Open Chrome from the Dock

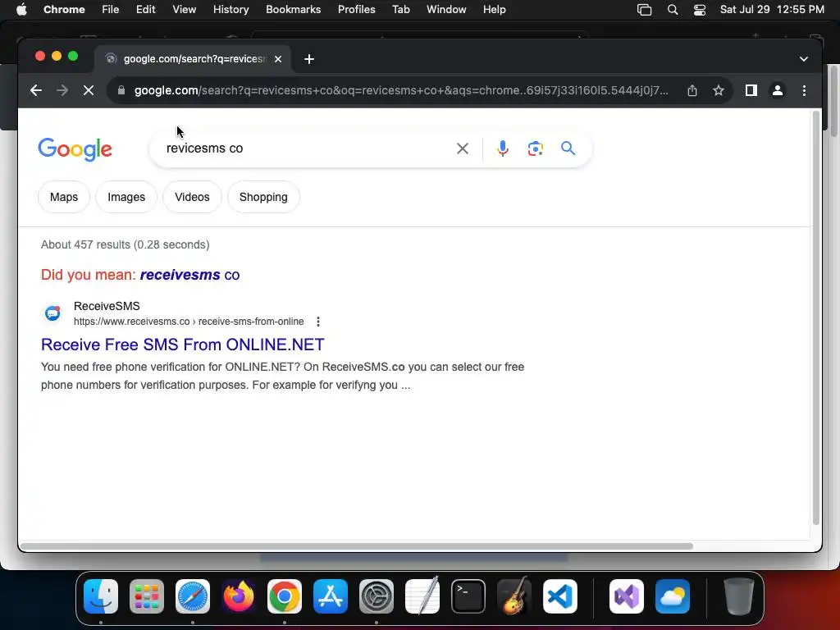coord(285,596)
